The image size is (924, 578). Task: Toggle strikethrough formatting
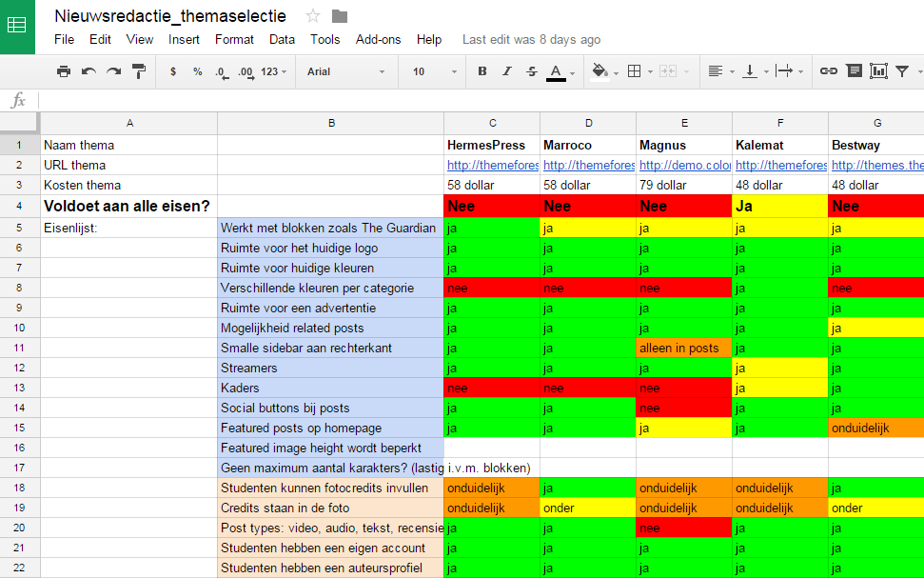pos(532,71)
